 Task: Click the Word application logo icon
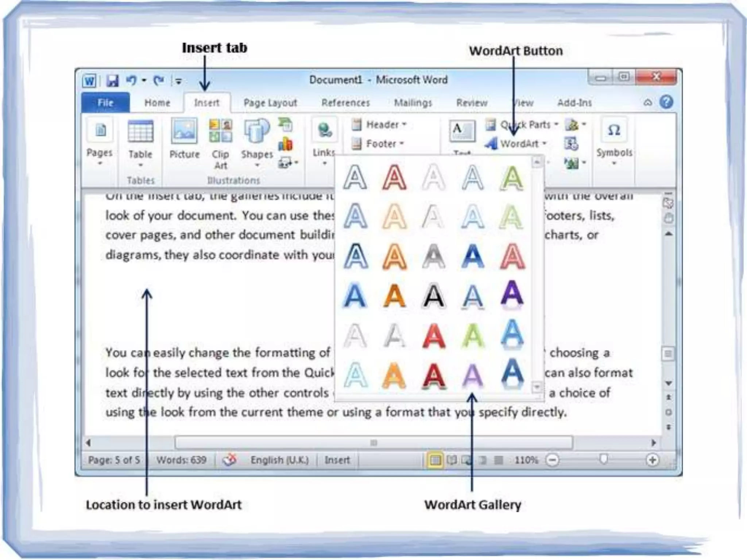point(89,81)
